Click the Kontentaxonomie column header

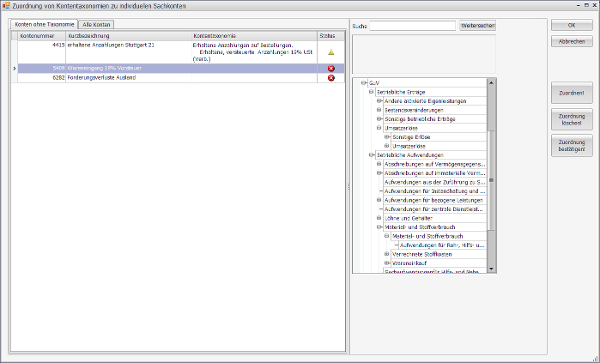[x=254, y=36]
